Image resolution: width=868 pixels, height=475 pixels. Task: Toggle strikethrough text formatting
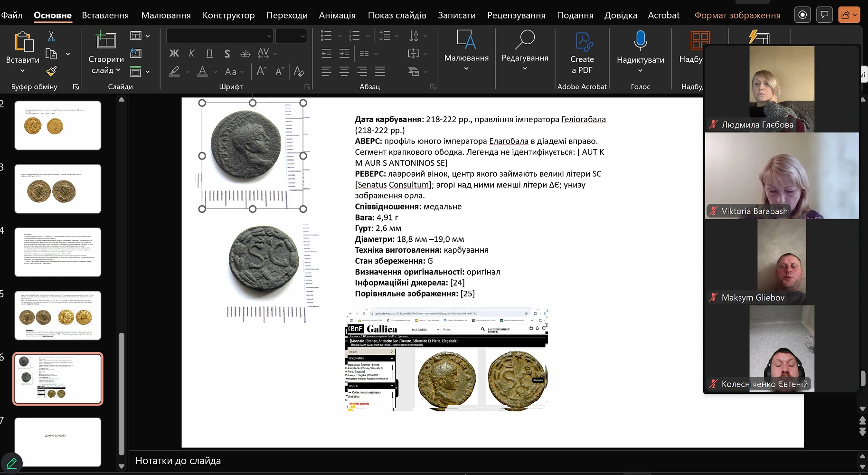(245, 54)
